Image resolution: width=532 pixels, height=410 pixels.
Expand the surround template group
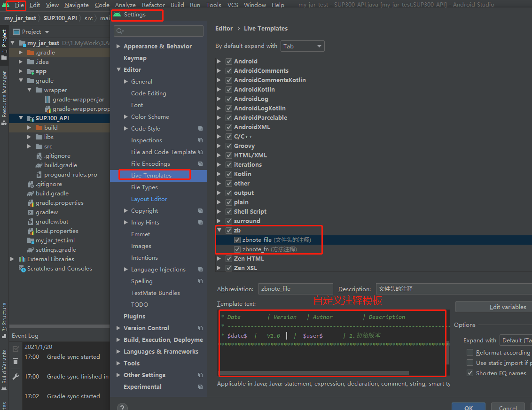(x=219, y=221)
